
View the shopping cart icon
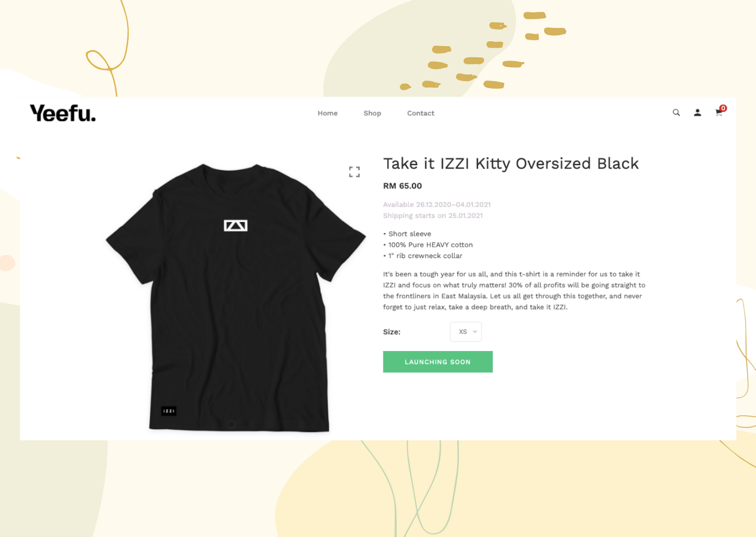719,113
